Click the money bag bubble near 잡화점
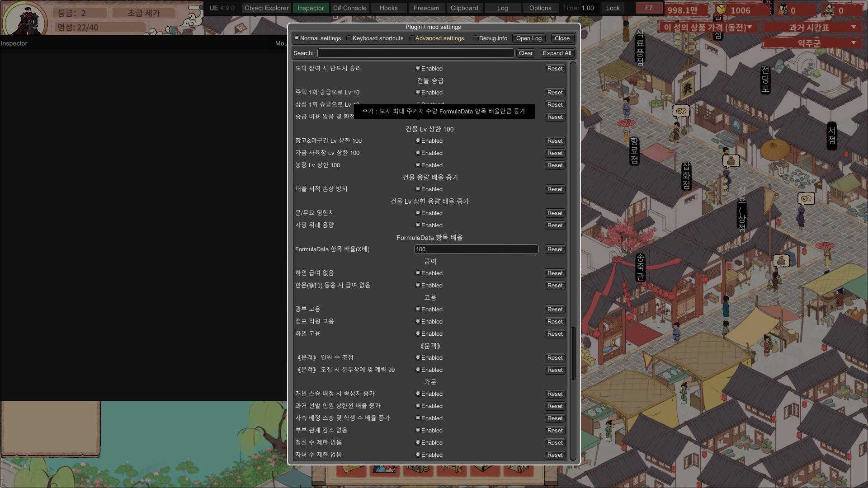868x488 pixels. tap(731, 161)
